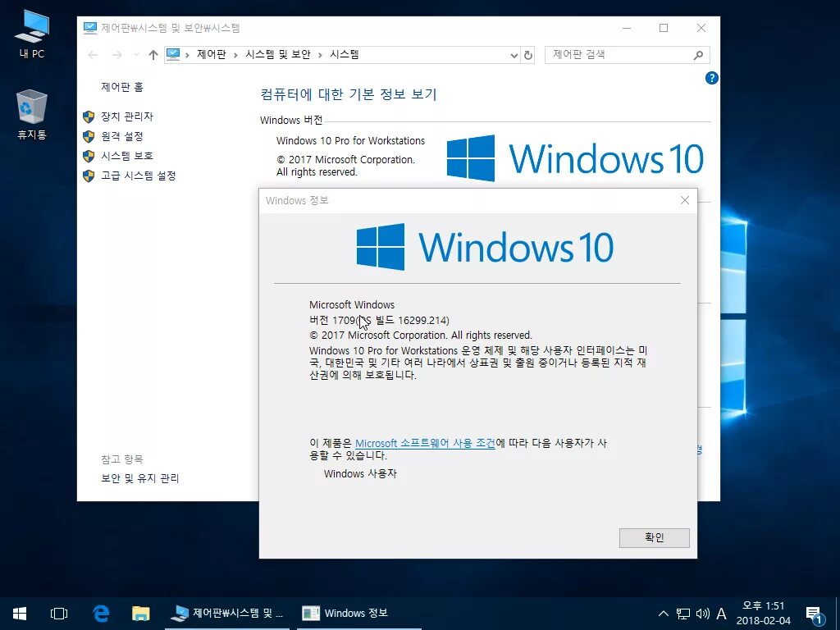The width and height of the screenshot is (840, 630).
Task: Expand chevron after computer icon in address bar
Action: pos(187,55)
